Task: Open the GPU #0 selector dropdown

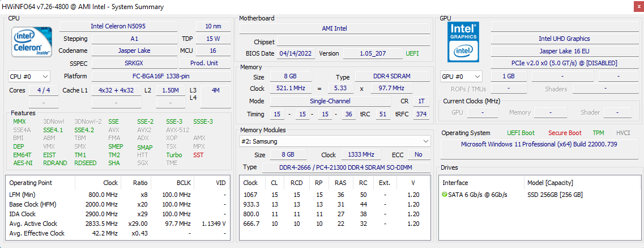Action: tap(461, 77)
